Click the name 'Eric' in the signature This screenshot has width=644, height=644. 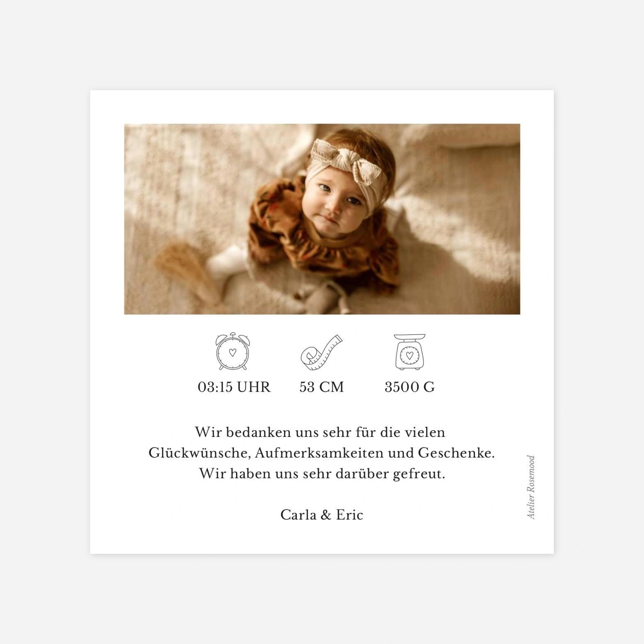coord(349,515)
